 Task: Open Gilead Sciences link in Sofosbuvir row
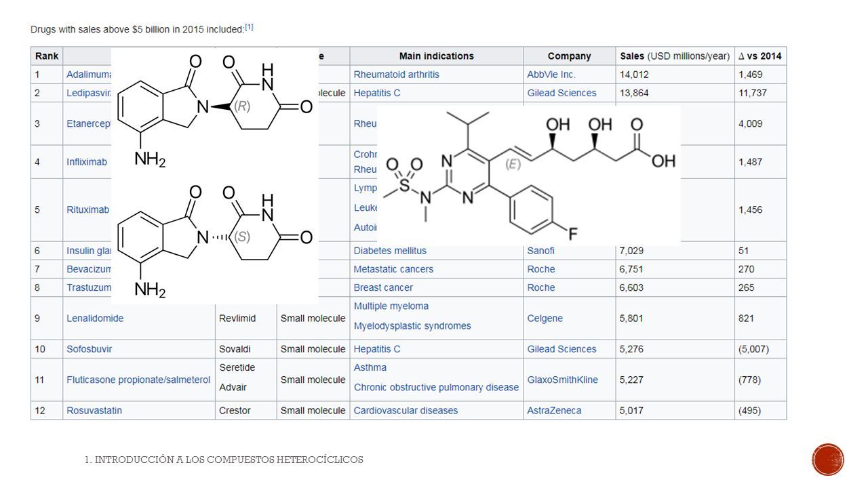click(x=561, y=349)
